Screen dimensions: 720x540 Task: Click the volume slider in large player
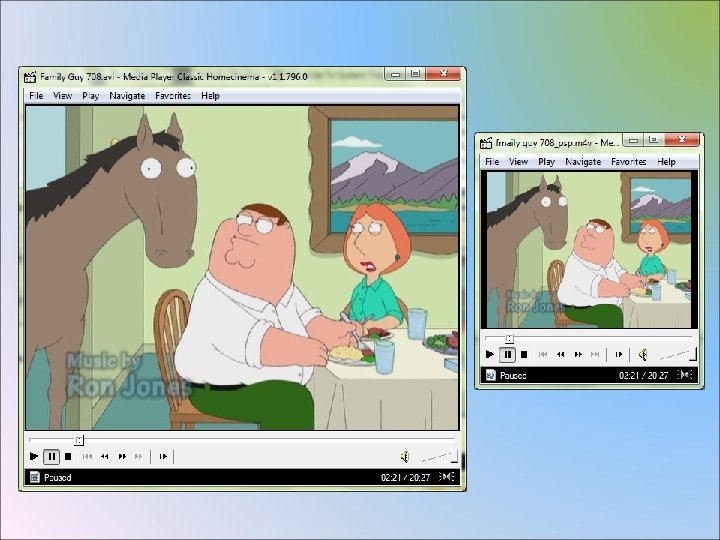[x=439, y=456]
